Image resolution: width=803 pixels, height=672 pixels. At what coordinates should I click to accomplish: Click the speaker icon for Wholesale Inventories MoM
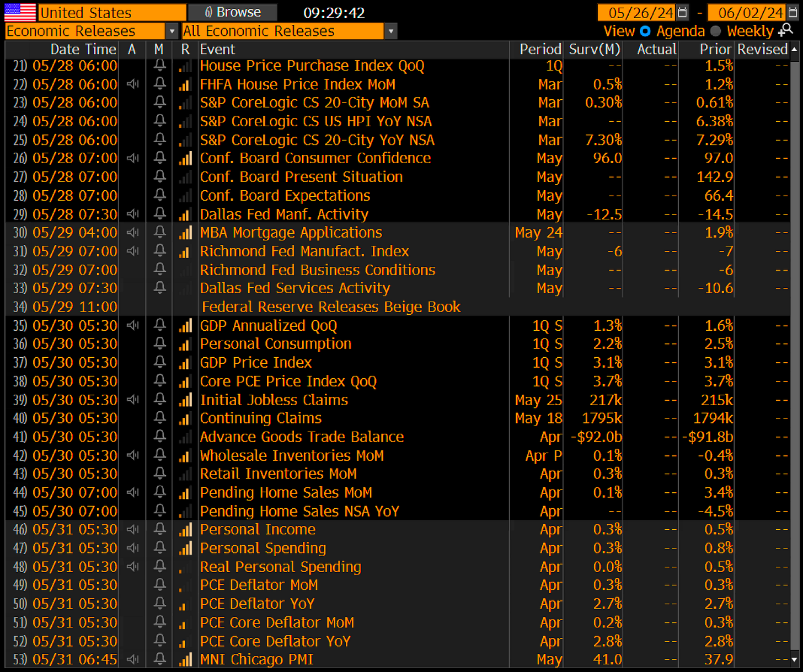(132, 455)
